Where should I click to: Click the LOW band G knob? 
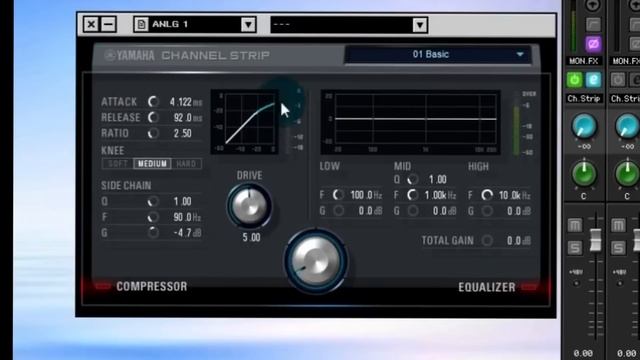(x=338, y=211)
